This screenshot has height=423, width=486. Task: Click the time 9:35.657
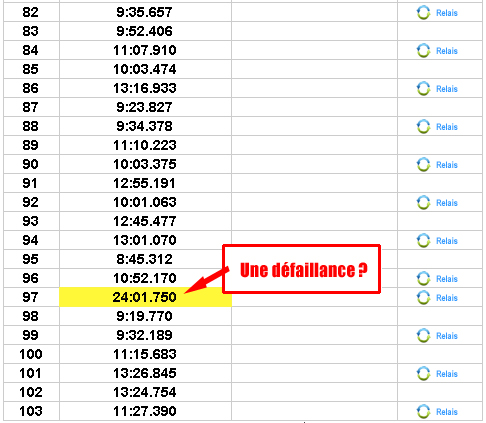point(144,12)
